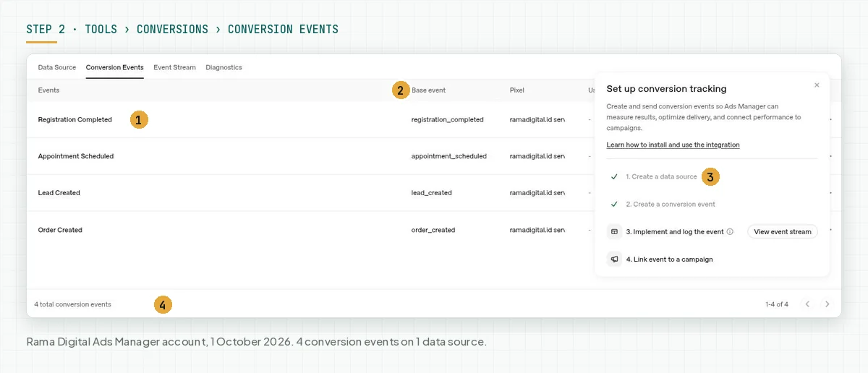
Task: Click the pixel cell in Order Created row
Action: pos(537,230)
